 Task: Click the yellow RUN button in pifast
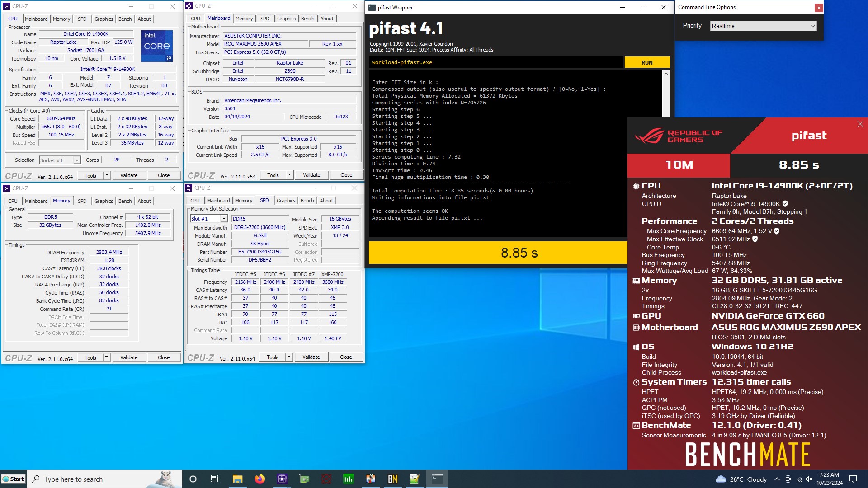pyautogui.click(x=647, y=62)
